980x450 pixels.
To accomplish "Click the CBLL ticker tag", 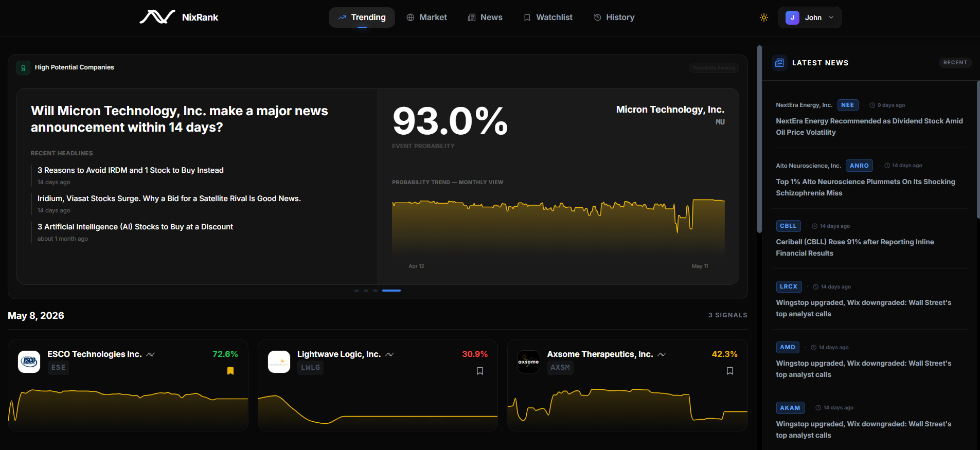I will pyautogui.click(x=788, y=226).
